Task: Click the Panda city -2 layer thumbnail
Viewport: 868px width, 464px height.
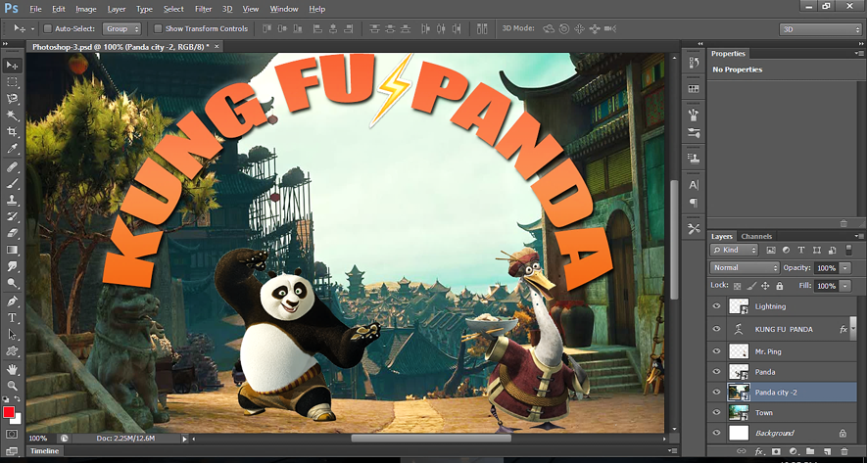Action: pos(739,393)
